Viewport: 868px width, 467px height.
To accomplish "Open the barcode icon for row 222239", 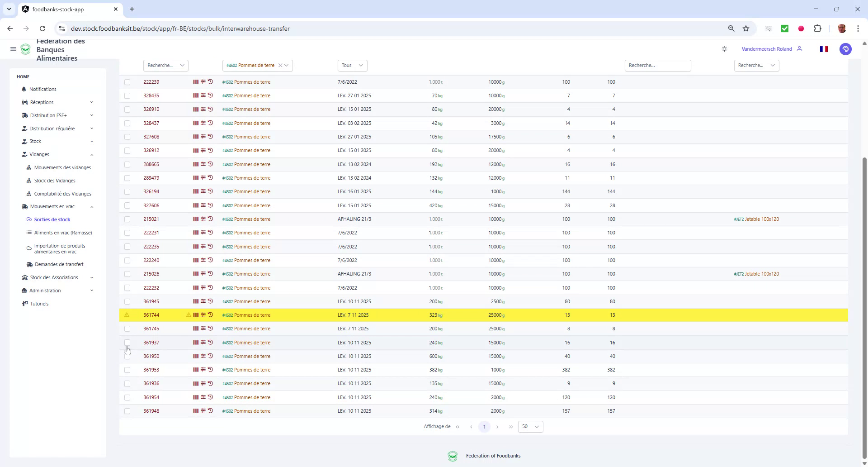I will 196,82.
